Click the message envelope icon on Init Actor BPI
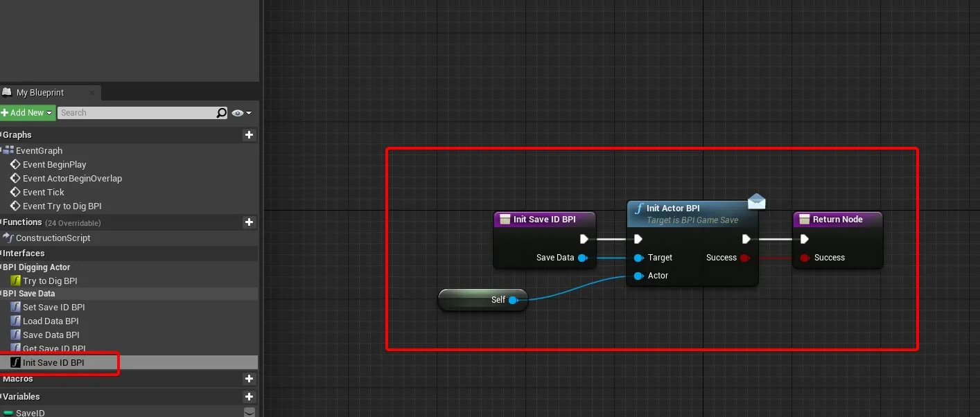The width and height of the screenshot is (980, 417). click(x=756, y=202)
